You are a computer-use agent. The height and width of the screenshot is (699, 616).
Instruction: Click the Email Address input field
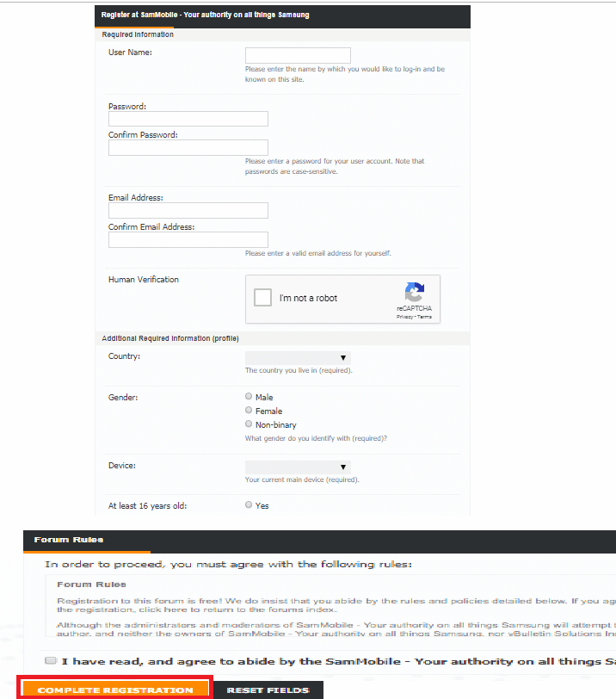[188, 210]
